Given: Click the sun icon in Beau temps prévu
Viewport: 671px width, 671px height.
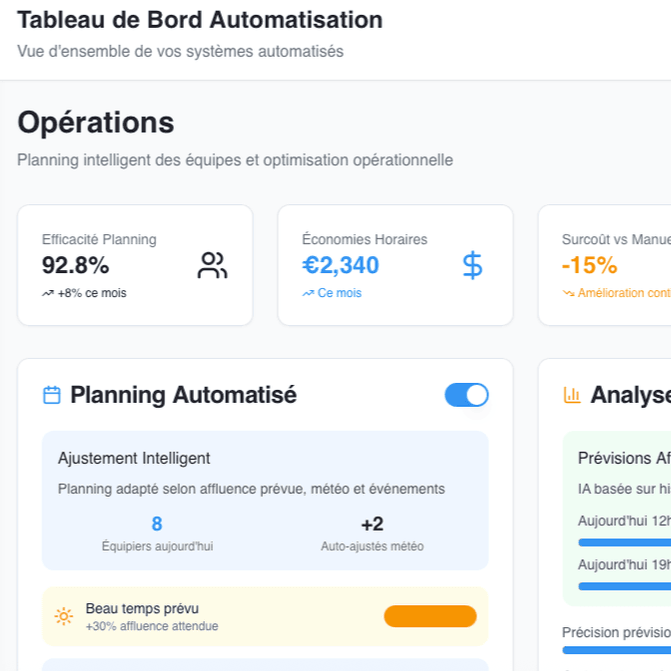Looking at the screenshot, I should (64, 616).
